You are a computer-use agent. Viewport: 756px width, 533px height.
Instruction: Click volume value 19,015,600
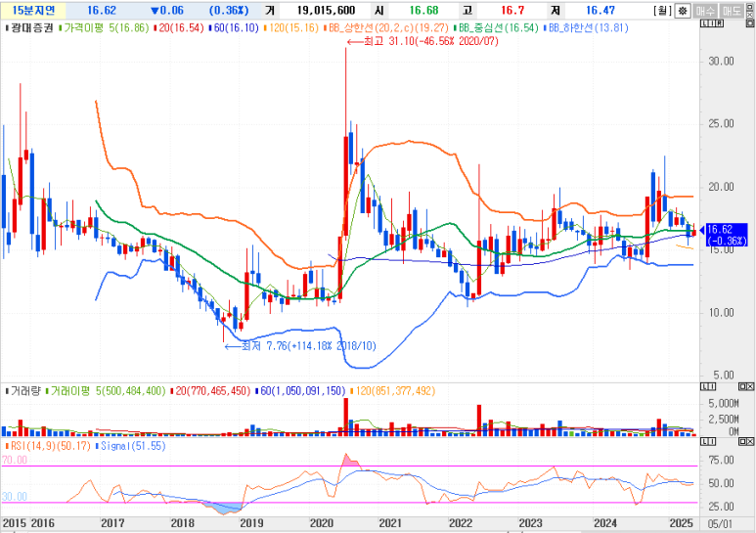pos(326,11)
